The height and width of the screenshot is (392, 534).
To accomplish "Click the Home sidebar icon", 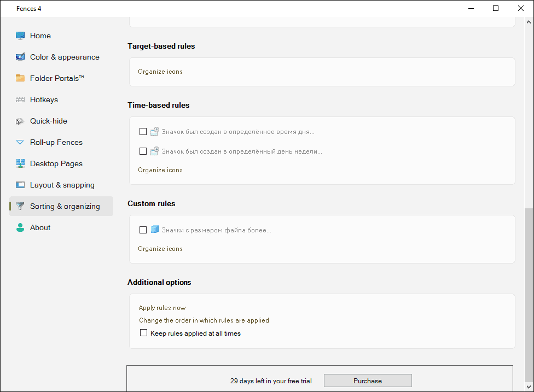I will (20, 36).
